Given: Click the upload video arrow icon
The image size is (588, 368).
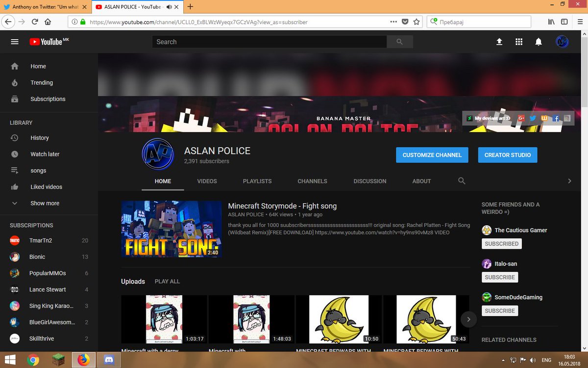Looking at the screenshot, I should point(499,42).
